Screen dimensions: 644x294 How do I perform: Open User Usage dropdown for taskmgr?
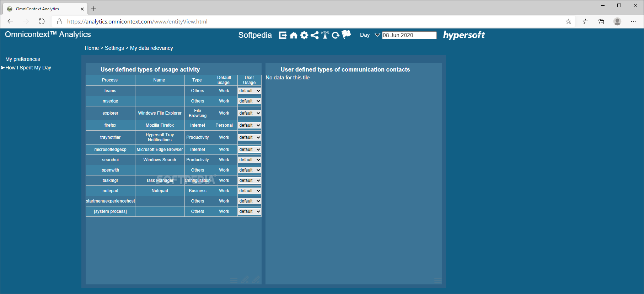coord(249,180)
